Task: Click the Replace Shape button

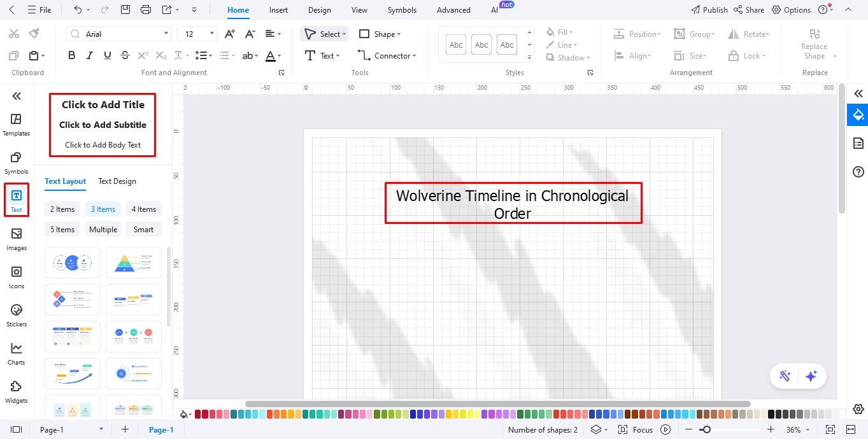Action: [815, 45]
